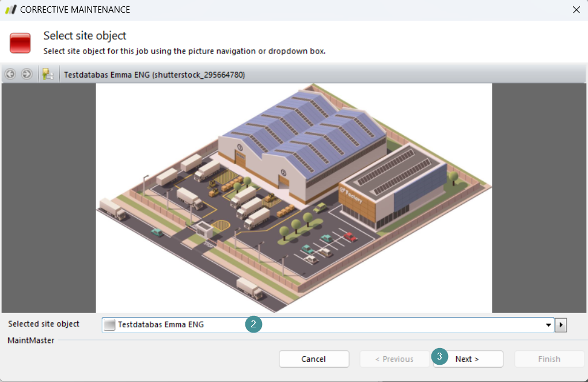Screen dimensions: 588x382
Task: Click the < Previous button
Action: [394, 359]
